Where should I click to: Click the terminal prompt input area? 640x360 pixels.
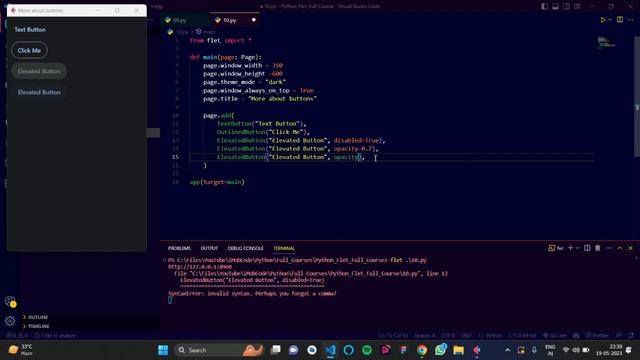pyautogui.click(x=170, y=300)
